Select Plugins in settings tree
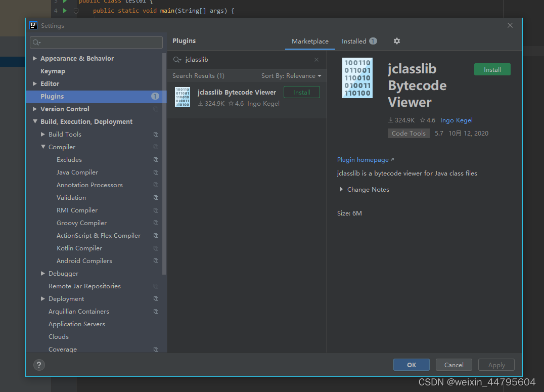This screenshot has height=392, width=544. click(x=96, y=97)
